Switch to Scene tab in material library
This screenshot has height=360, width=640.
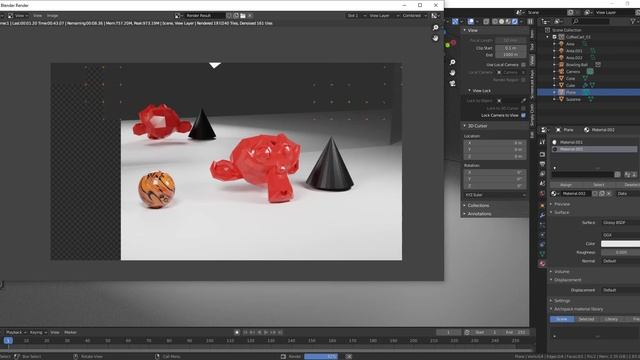[x=562, y=319]
